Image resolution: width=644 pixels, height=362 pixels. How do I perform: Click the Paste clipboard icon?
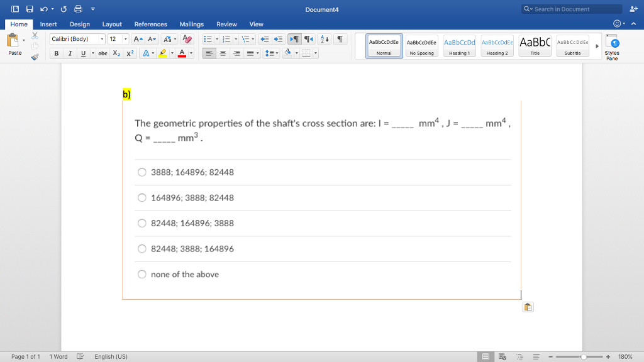tap(13, 41)
